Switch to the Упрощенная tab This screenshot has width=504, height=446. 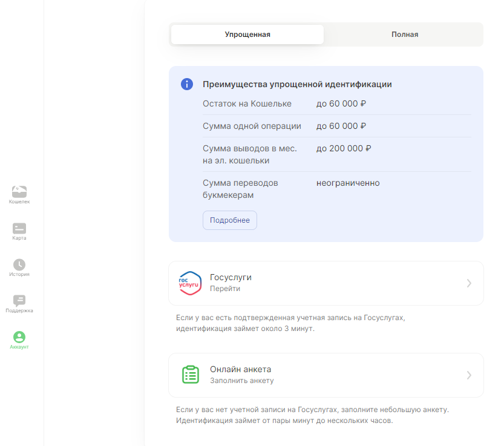[247, 34]
